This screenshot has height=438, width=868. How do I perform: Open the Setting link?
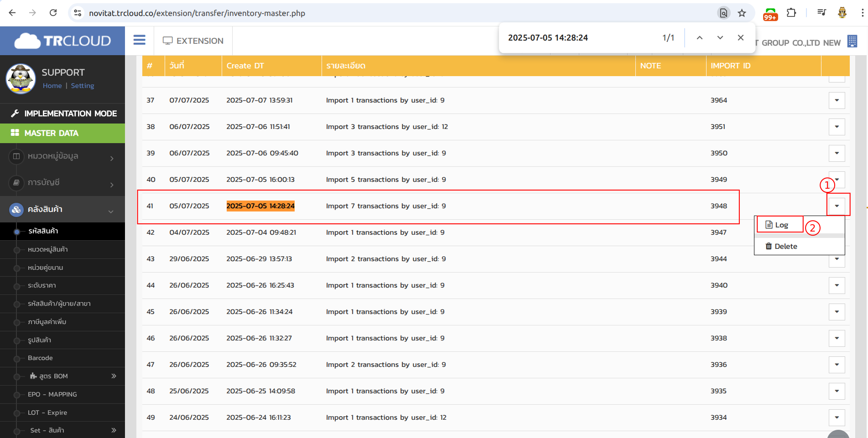click(83, 86)
